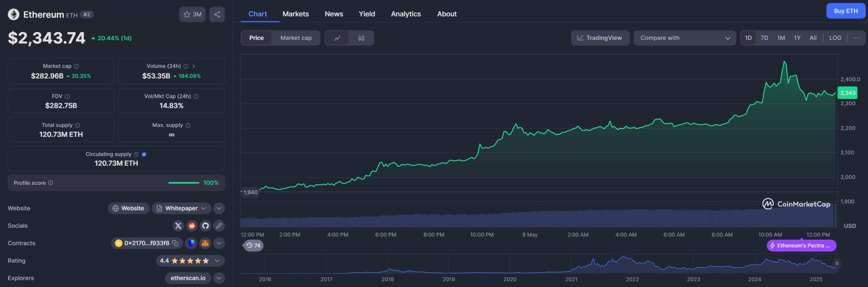Select Price chart mode

256,38
